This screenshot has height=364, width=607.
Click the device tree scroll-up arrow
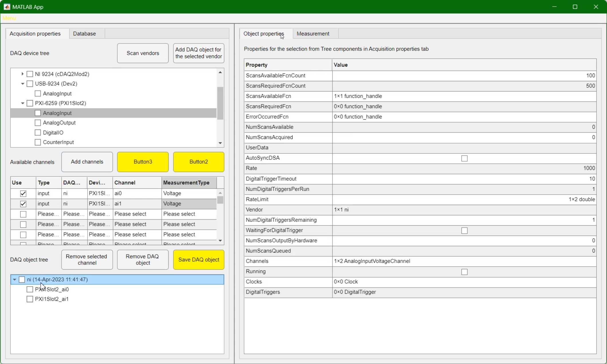(x=220, y=72)
